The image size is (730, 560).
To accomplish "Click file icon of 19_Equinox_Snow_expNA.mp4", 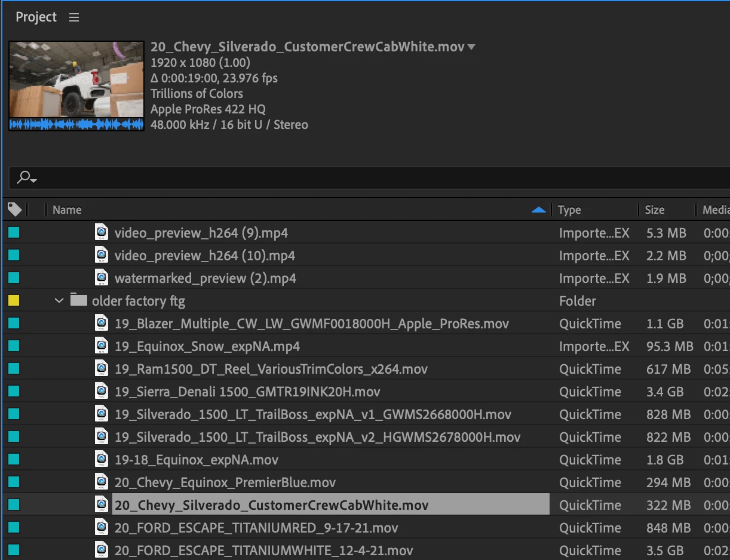I will 102,346.
